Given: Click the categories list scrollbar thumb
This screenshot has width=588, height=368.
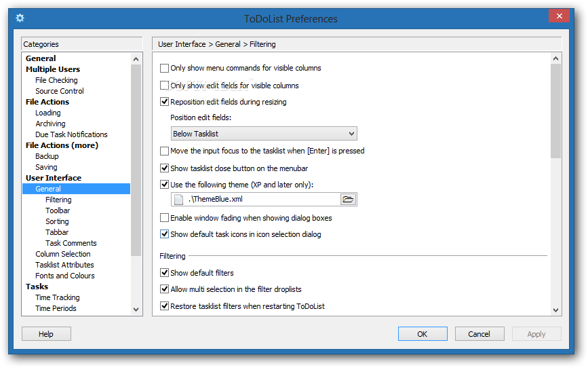Looking at the screenshot, I should [x=136, y=160].
